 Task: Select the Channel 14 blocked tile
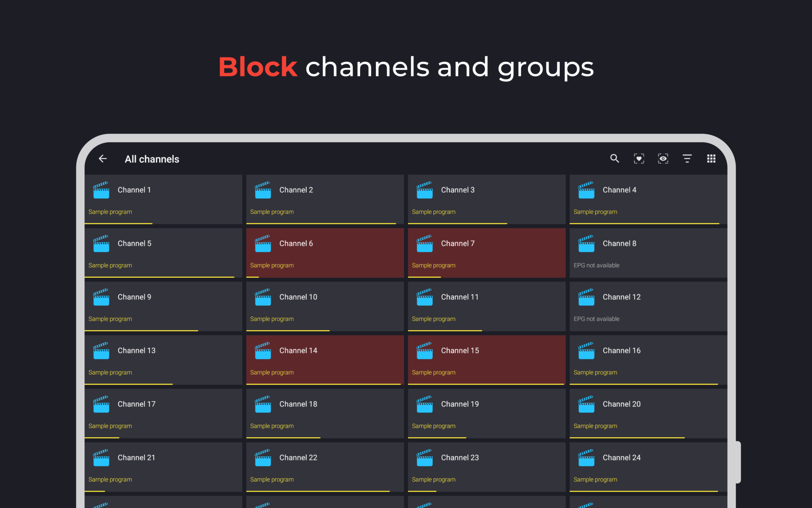pyautogui.click(x=325, y=360)
